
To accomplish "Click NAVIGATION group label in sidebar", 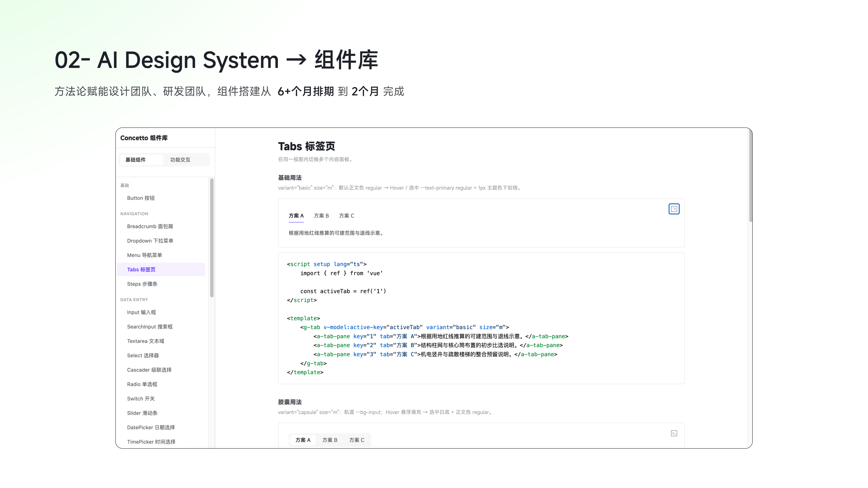I will (134, 214).
